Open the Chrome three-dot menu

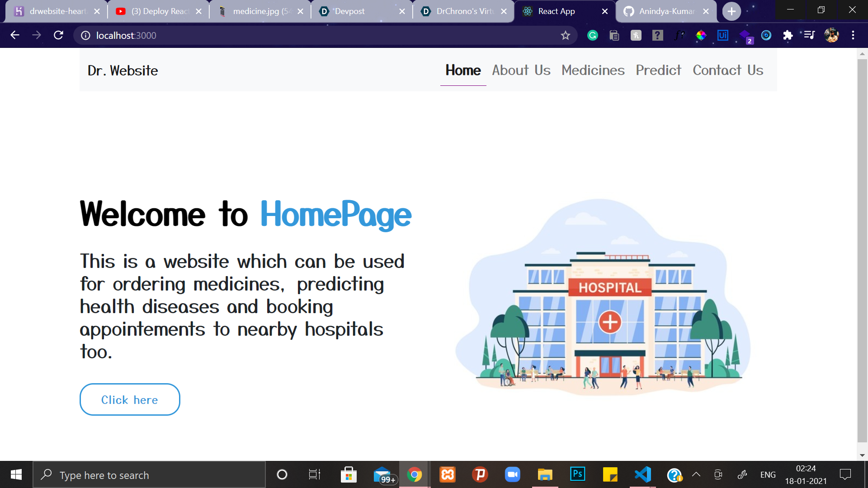click(853, 35)
